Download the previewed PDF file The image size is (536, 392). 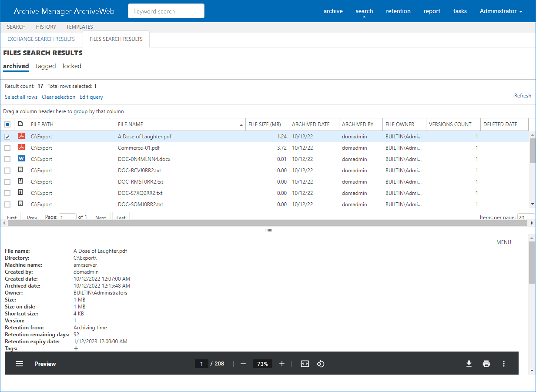469,364
